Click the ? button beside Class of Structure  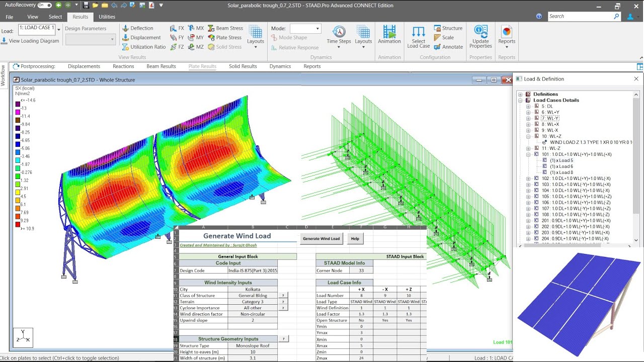[x=284, y=296]
